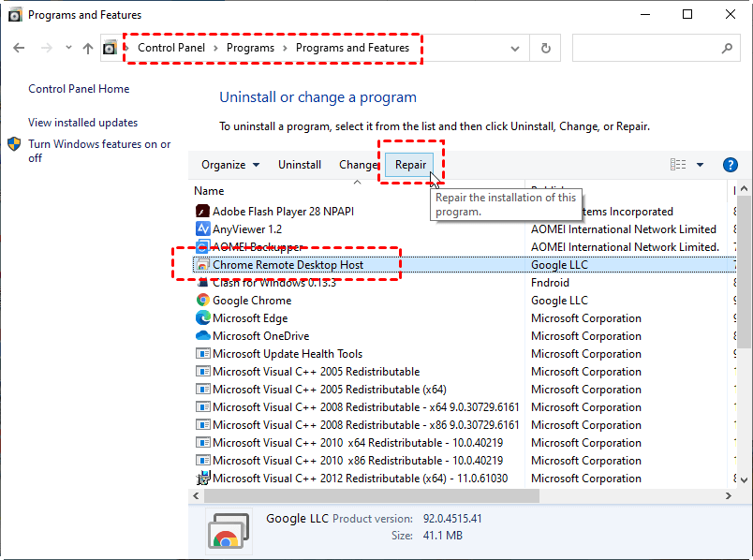This screenshot has height=560, width=753.
Task: Click the Adobe Flash Player icon
Action: click(x=202, y=212)
